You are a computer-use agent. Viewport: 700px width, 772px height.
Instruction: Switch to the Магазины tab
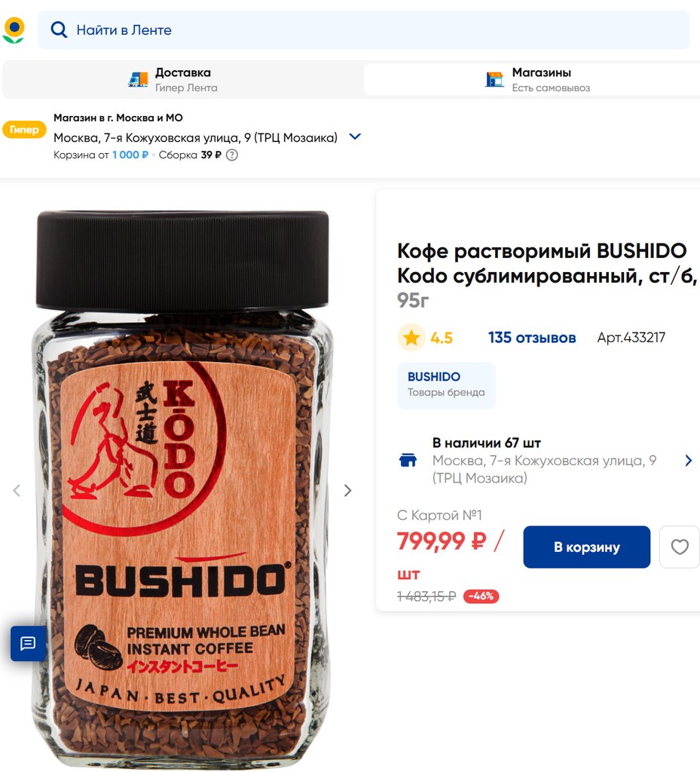[x=532, y=80]
